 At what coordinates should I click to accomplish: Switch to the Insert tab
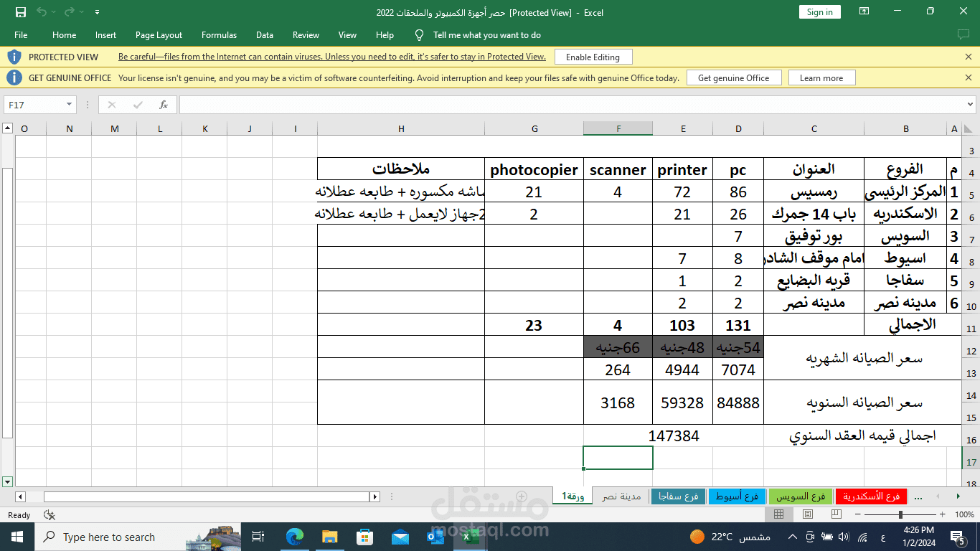[105, 35]
